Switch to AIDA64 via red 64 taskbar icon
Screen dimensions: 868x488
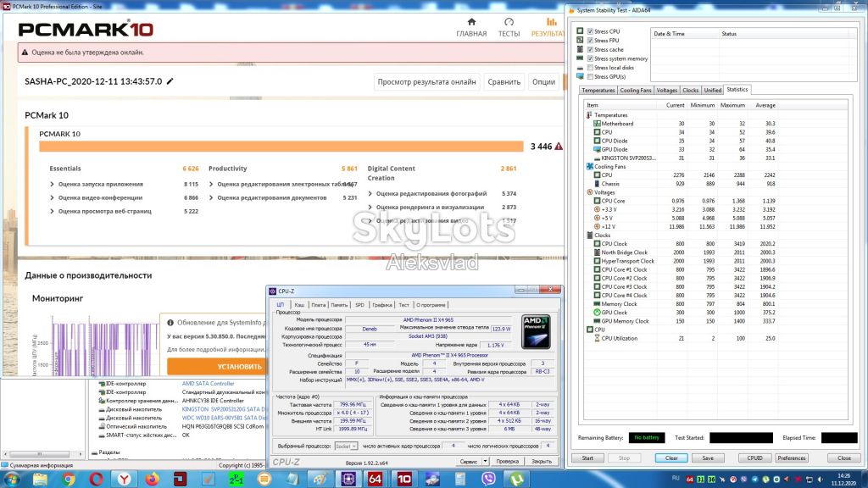tap(376, 479)
